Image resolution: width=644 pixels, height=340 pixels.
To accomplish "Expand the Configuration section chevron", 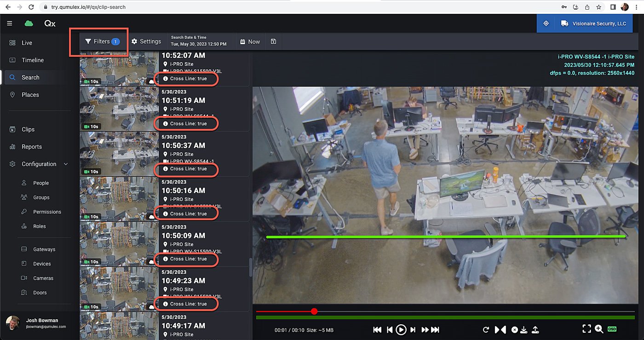I will pyautogui.click(x=65, y=164).
